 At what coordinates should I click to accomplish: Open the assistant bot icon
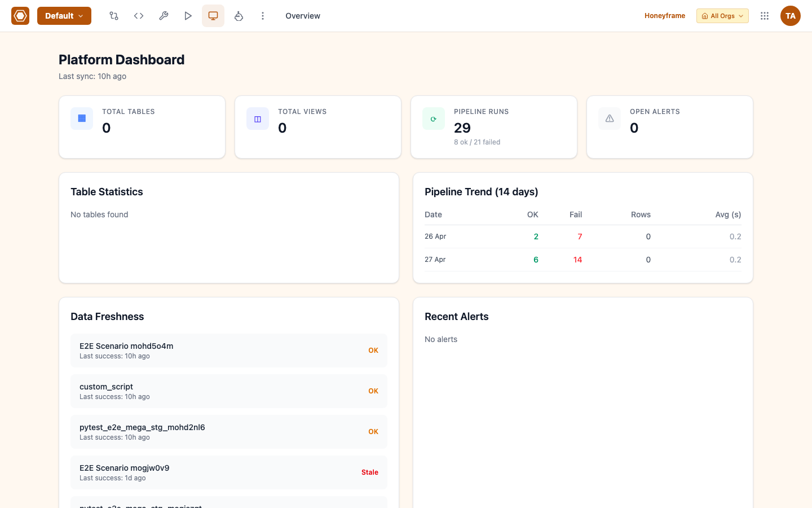tap(239, 16)
